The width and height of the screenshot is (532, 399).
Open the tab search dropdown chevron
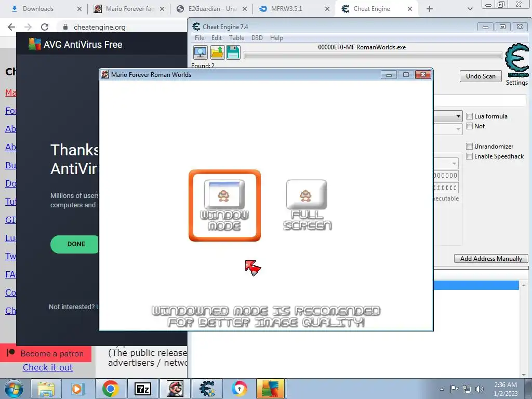pyautogui.click(x=470, y=9)
